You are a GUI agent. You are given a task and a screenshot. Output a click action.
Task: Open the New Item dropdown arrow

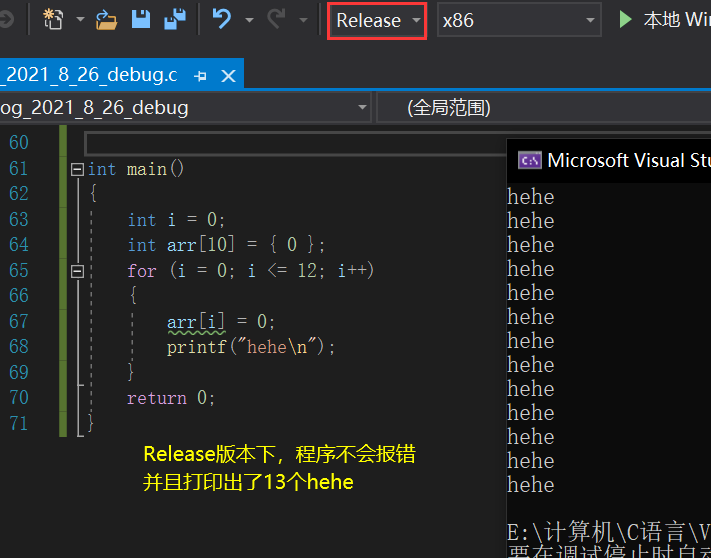(80, 19)
